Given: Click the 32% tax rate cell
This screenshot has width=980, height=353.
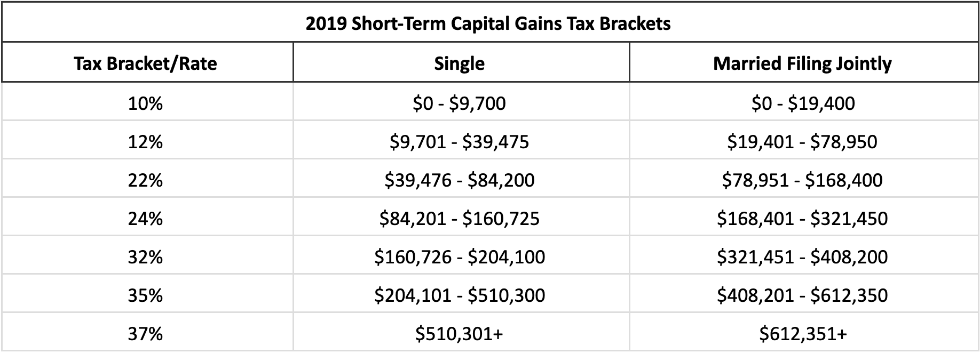Looking at the screenshot, I should [x=145, y=257].
